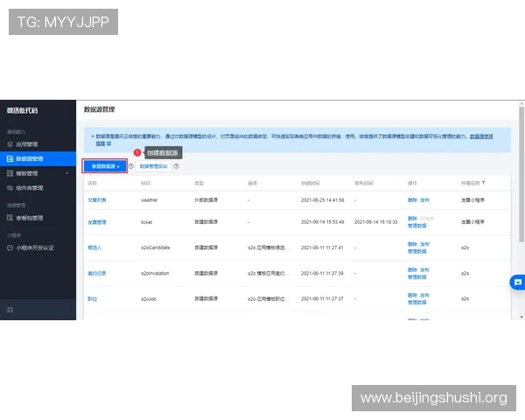The image size is (525, 420).
Task: Click the 微搭低代码 logo title
Action: pos(23,110)
